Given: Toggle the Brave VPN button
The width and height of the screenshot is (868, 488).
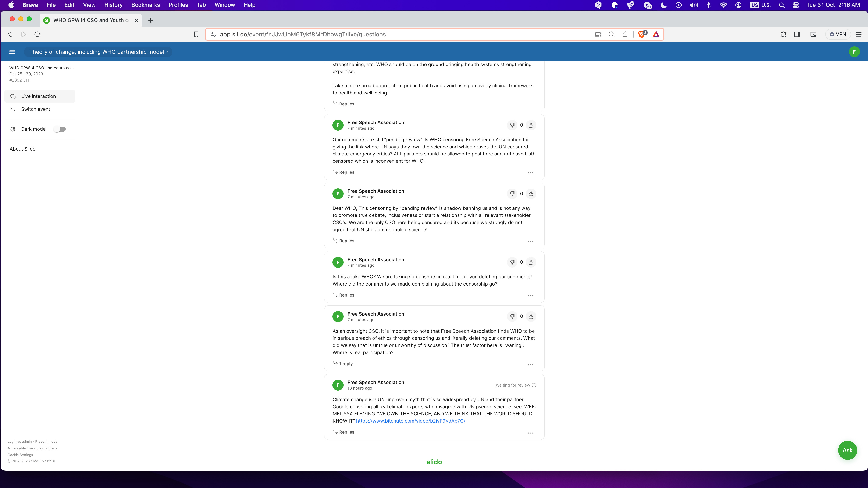Looking at the screenshot, I should point(838,34).
